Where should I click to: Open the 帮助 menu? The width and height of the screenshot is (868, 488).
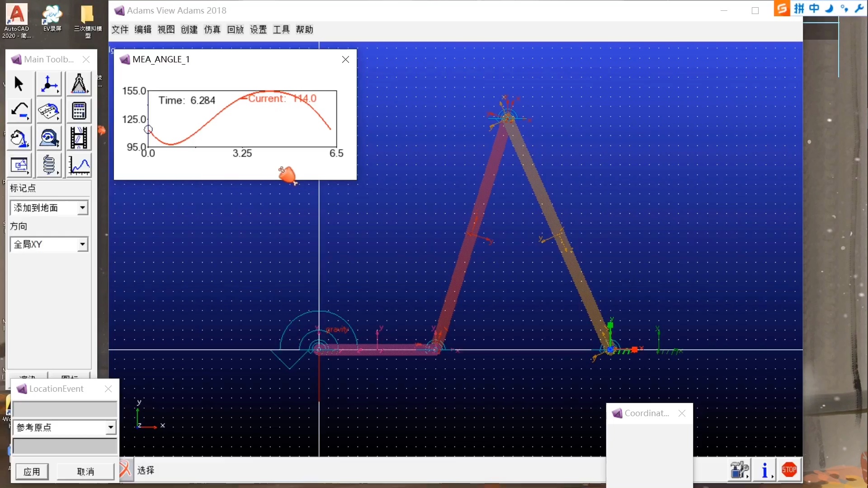304,30
